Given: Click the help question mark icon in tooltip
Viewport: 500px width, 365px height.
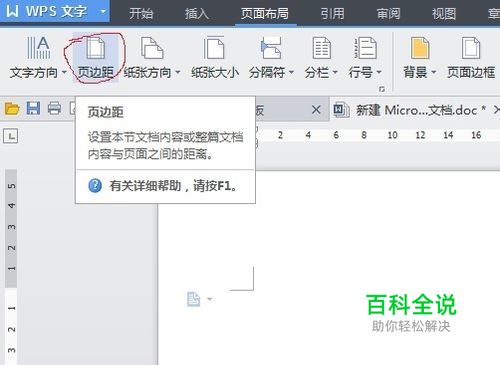Looking at the screenshot, I should pyautogui.click(x=95, y=186).
